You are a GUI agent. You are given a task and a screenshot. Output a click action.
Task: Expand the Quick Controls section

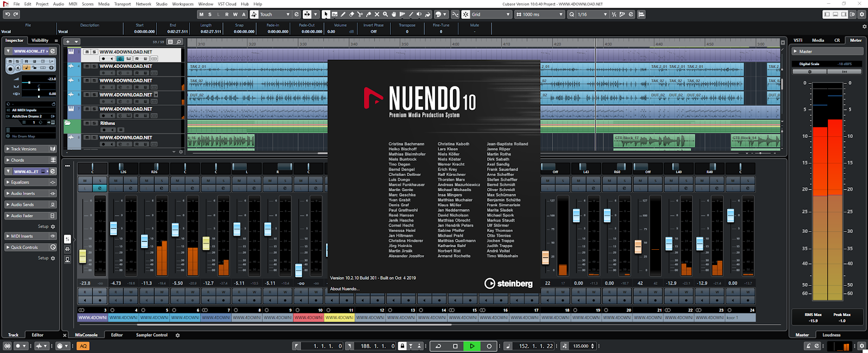[x=30, y=247]
